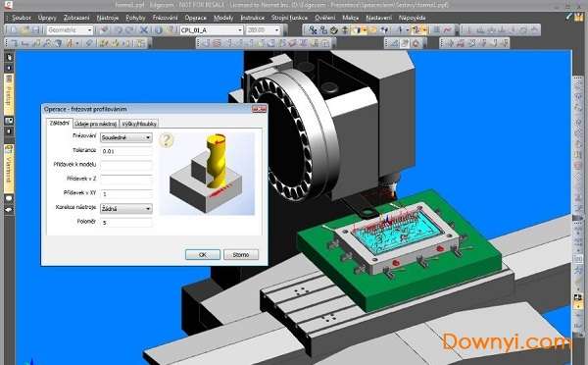The height and width of the screenshot is (365, 588).
Task: Click the question mark help icon in dialog
Action: point(167,140)
